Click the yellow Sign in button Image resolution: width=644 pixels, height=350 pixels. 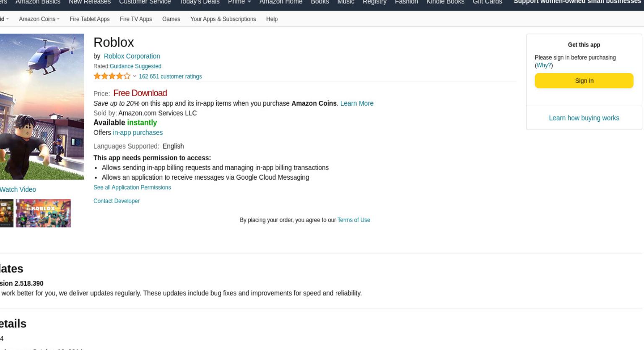pyautogui.click(x=584, y=81)
